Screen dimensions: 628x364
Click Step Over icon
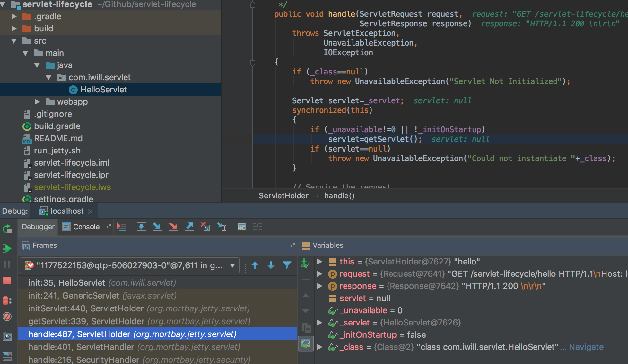pos(141,227)
